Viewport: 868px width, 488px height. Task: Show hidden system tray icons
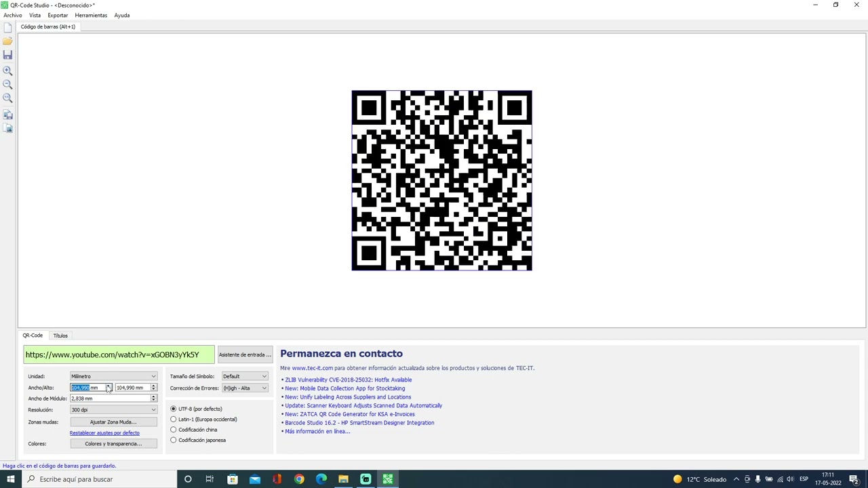click(736, 479)
